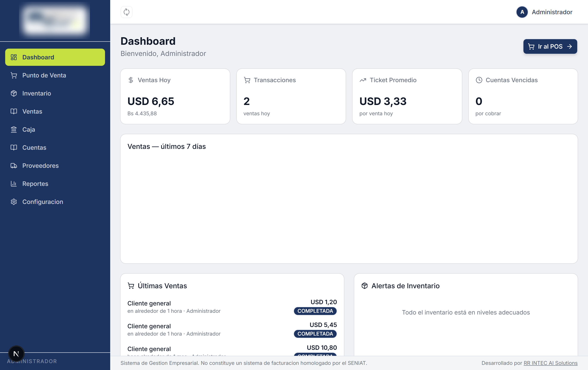Click the Administrador avatar circle

click(522, 12)
